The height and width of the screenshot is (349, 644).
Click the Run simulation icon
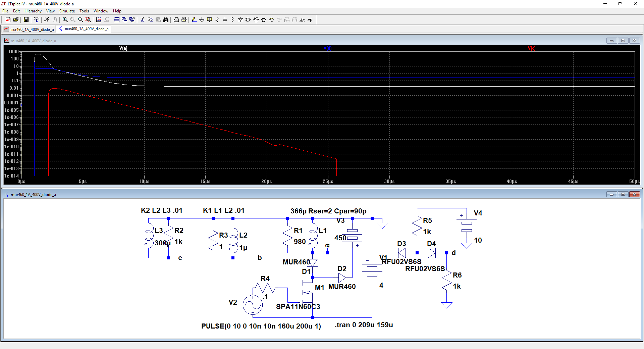click(47, 20)
